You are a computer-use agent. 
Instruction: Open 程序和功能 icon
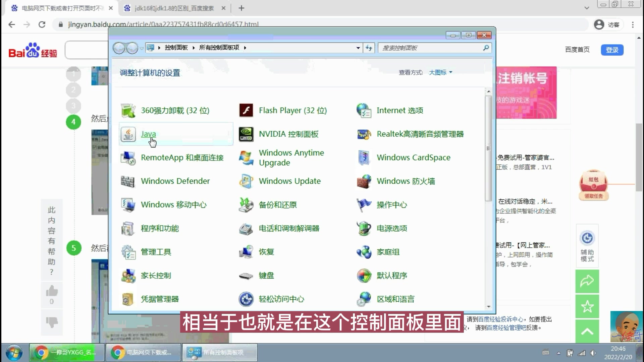pyautogui.click(x=128, y=229)
